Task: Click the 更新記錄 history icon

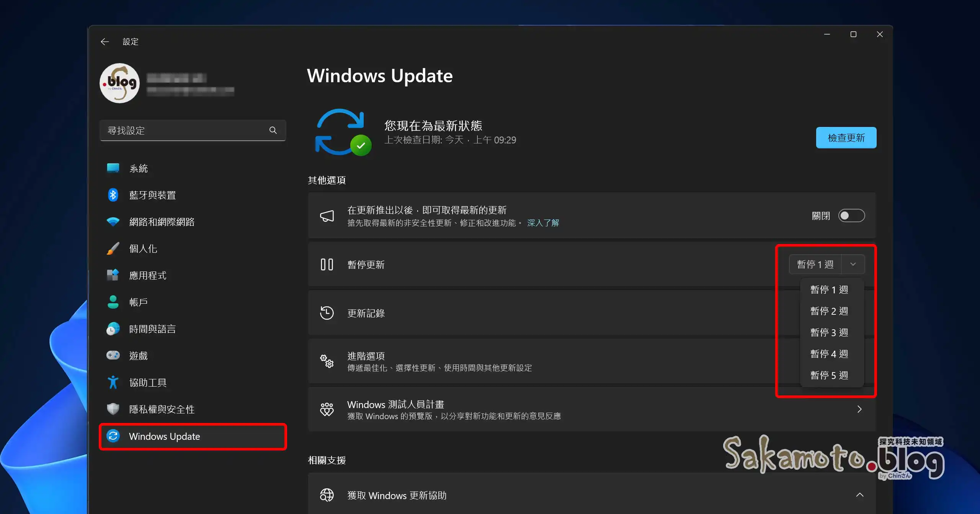Action: point(327,313)
